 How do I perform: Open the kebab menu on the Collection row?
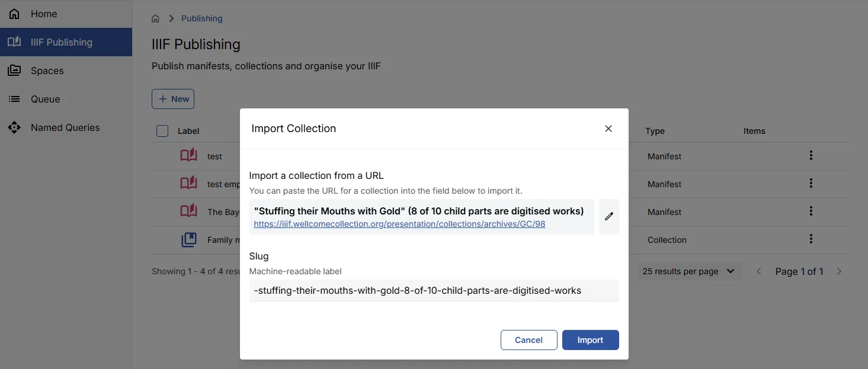click(x=811, y=239)
